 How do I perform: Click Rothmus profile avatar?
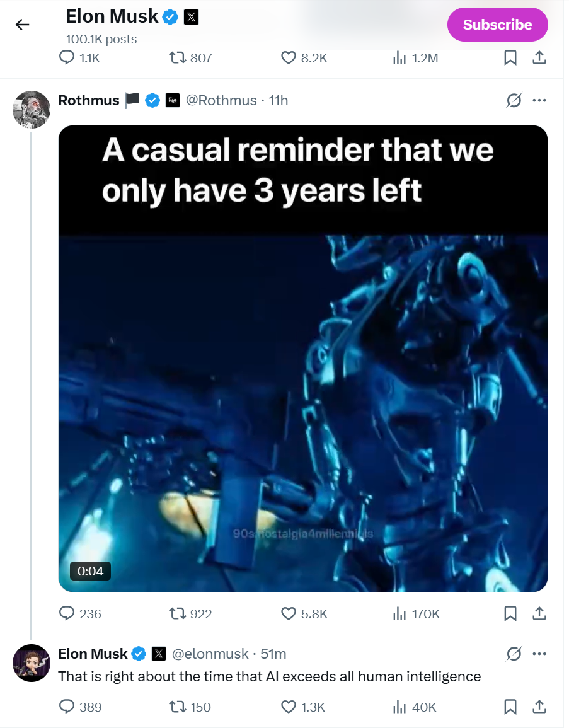(32, 109)
